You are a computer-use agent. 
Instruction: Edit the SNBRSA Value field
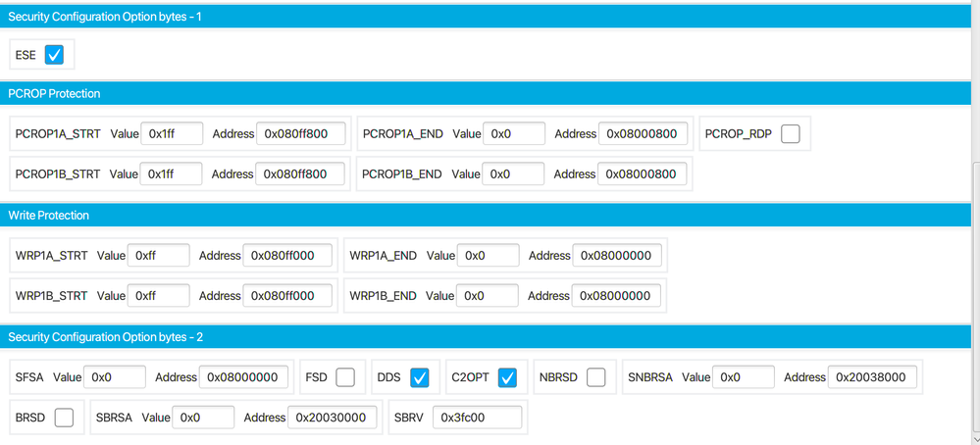click(x=744, y=377)
